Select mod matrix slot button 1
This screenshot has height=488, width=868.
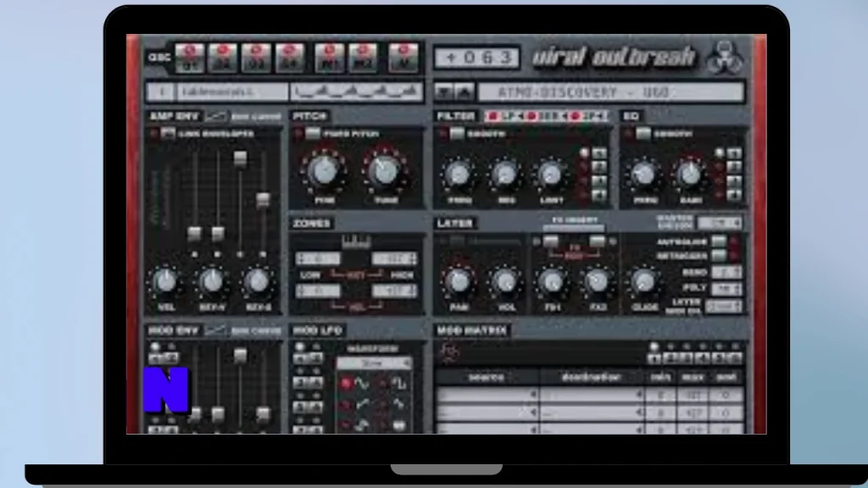point(654,358)
